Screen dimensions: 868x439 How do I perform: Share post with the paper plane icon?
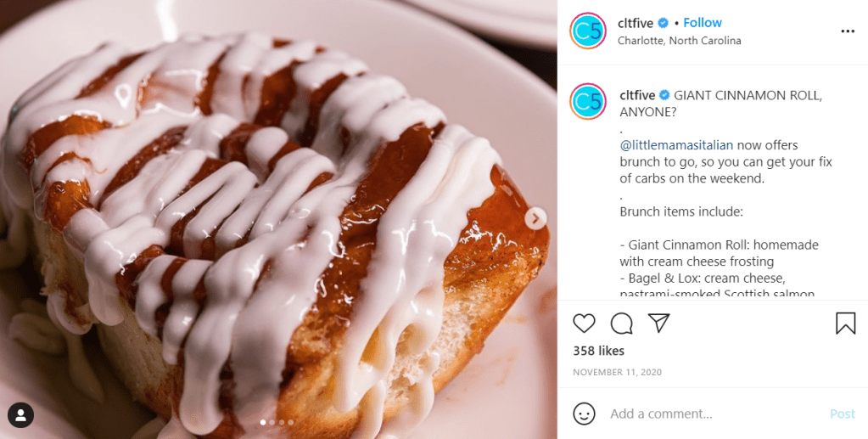(658, 323)
